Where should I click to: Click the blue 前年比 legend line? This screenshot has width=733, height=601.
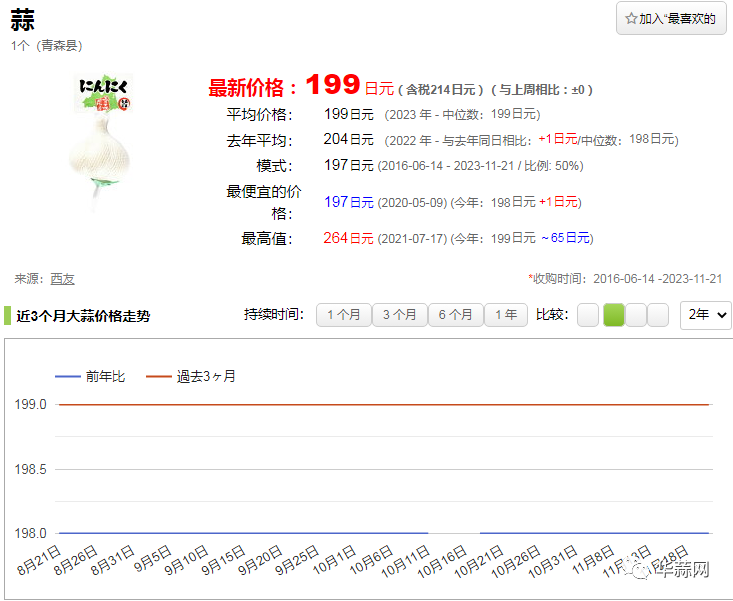tap(67, 377)
